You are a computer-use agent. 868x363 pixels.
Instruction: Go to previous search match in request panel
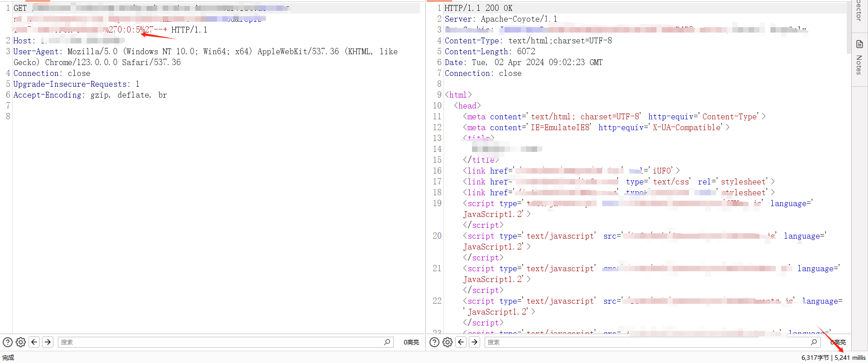tap(34, 342)
